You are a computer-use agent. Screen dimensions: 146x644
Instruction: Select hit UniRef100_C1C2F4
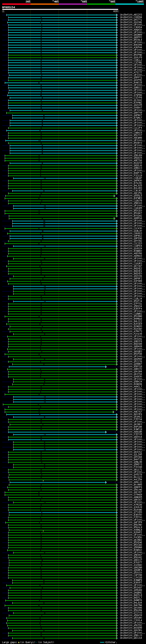point(131,128)
